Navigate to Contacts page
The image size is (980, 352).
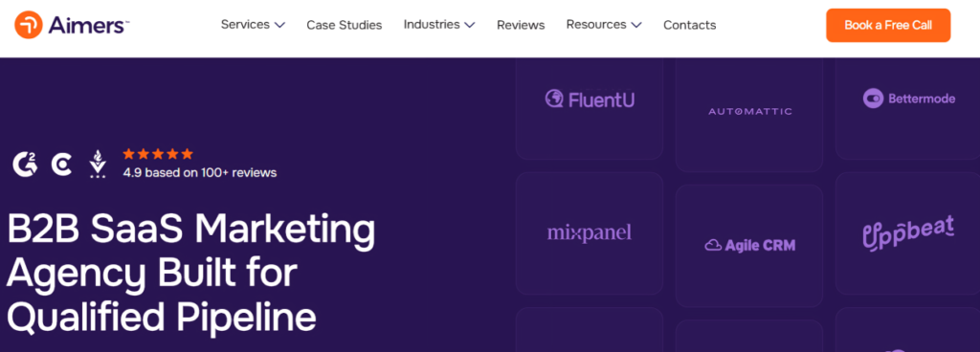point(689,25)
